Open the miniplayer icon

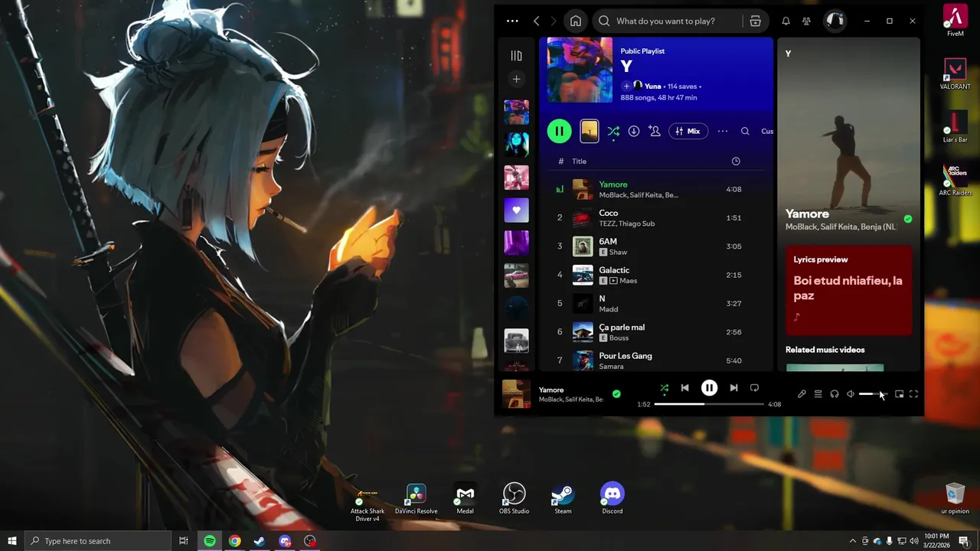pos(899,394)
